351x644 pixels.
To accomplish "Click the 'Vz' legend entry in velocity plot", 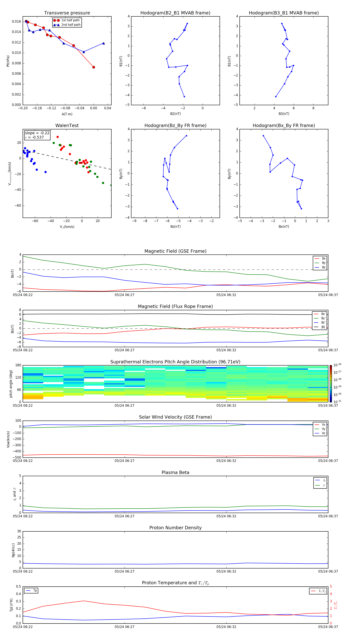I will [x=320, y=433].
